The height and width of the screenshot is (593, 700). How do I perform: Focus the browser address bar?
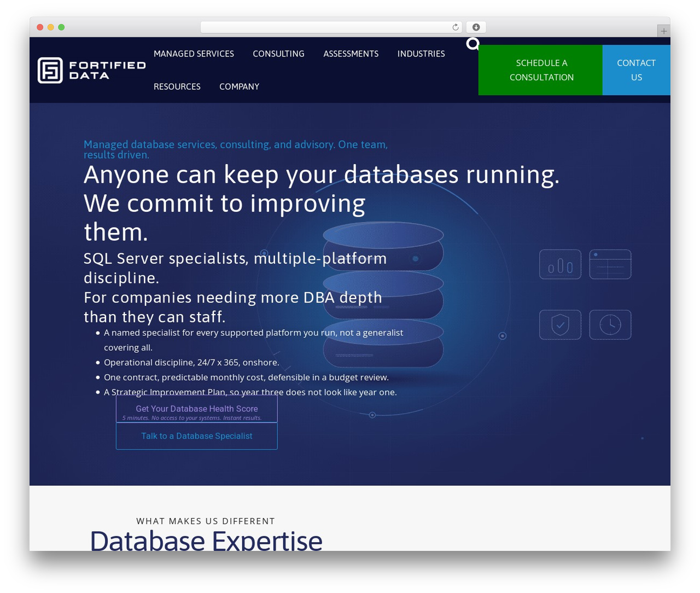[x=331, y=27]
